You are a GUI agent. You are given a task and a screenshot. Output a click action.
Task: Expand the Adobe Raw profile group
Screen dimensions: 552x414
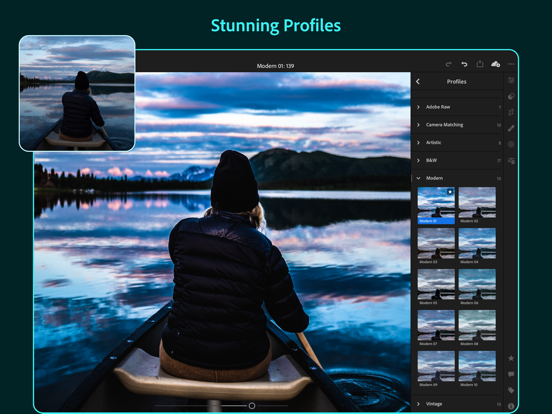pos(457,107)
